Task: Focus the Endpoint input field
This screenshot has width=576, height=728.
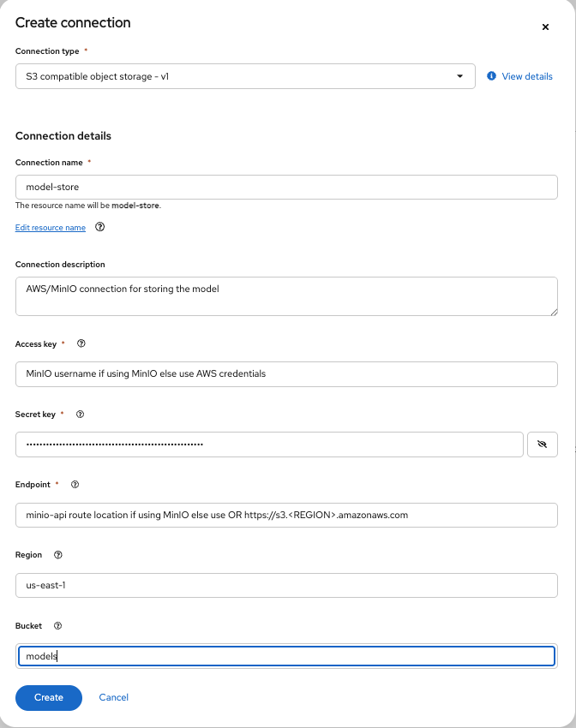Action: [x=286, y=515]
